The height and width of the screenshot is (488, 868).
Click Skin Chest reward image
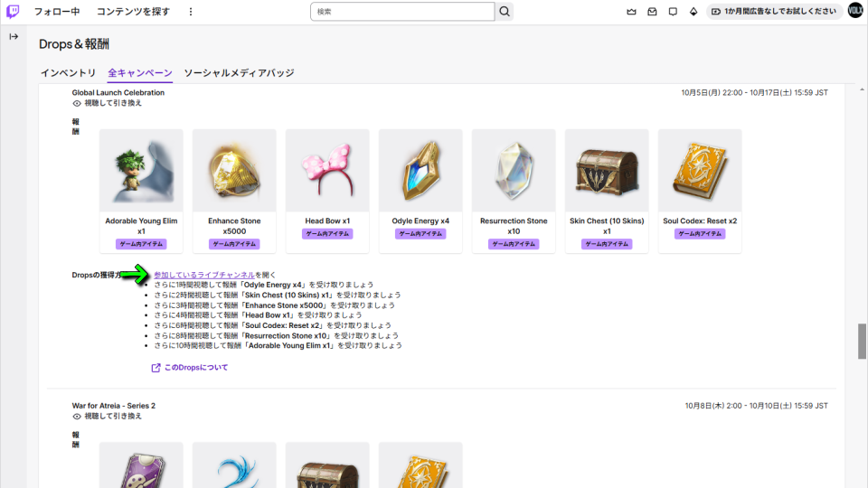tap(607, 171)
